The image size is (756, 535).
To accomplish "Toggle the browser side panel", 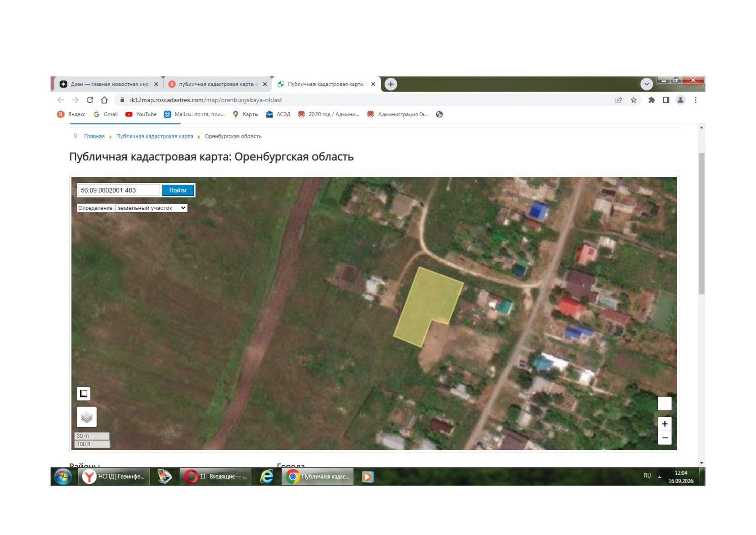I will pos(666,100).
